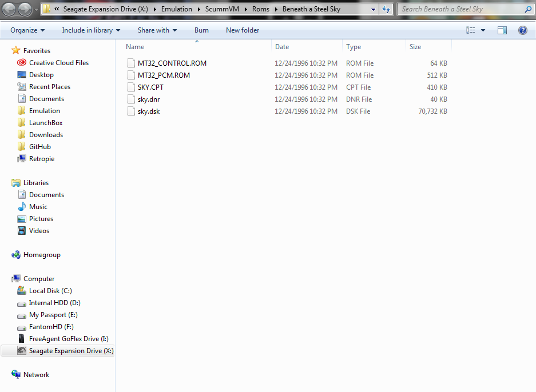This screenshot has width=536, height=392.
Task: Click the address bar folder icon
Action: [x=47, y=9]
